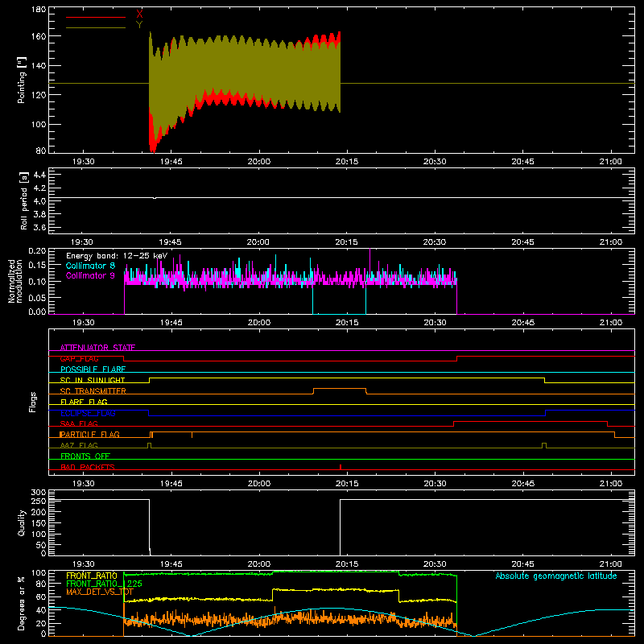Click the SC_IN_SUNLIGHT flag label

tap(93, 380)
